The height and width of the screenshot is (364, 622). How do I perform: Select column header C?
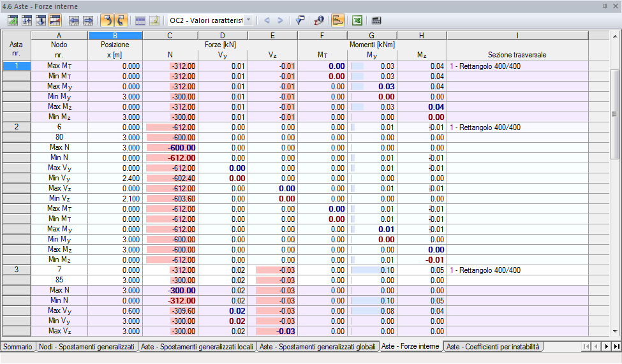click(x=170, y=36)
